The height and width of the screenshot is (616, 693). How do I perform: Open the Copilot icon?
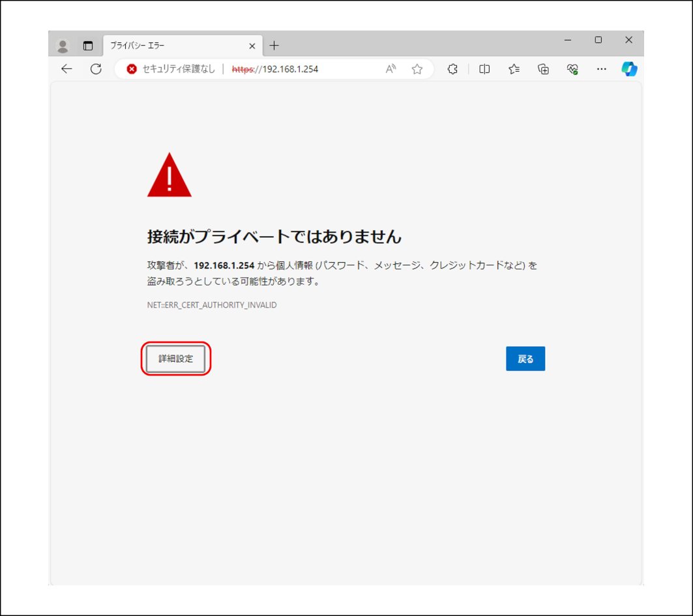click(629, 69)
